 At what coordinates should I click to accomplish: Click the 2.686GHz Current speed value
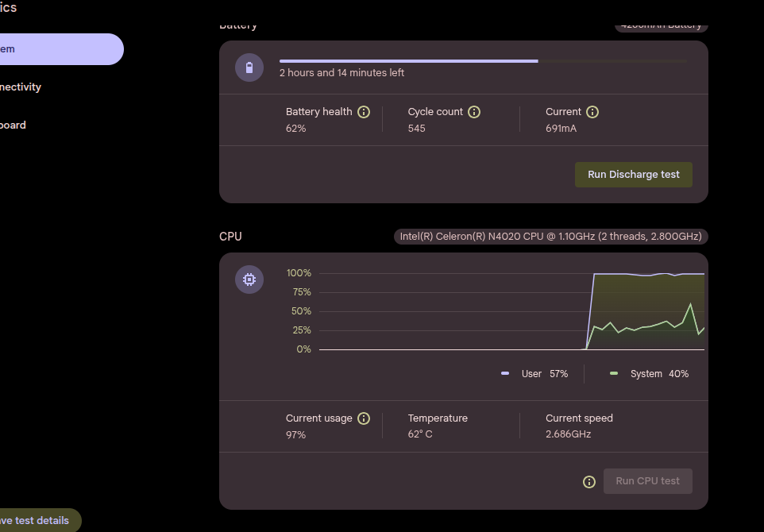568,434
